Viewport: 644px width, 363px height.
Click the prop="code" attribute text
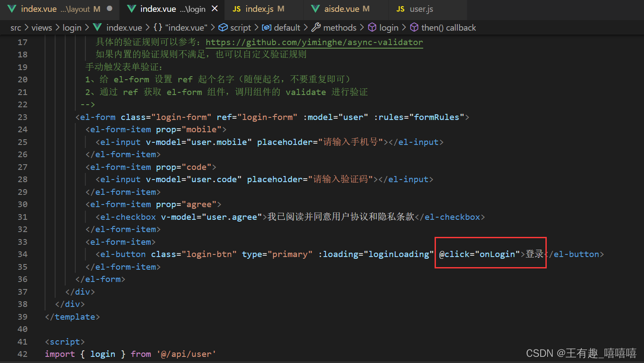click(184, 167)
